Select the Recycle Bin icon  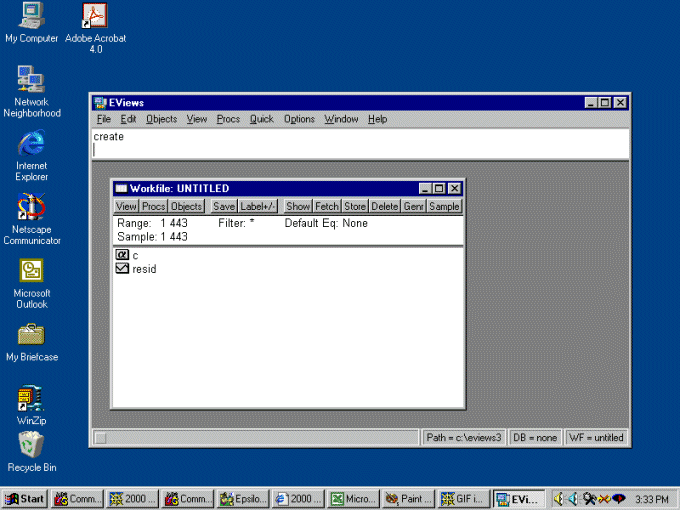click(x=31, y=445)
